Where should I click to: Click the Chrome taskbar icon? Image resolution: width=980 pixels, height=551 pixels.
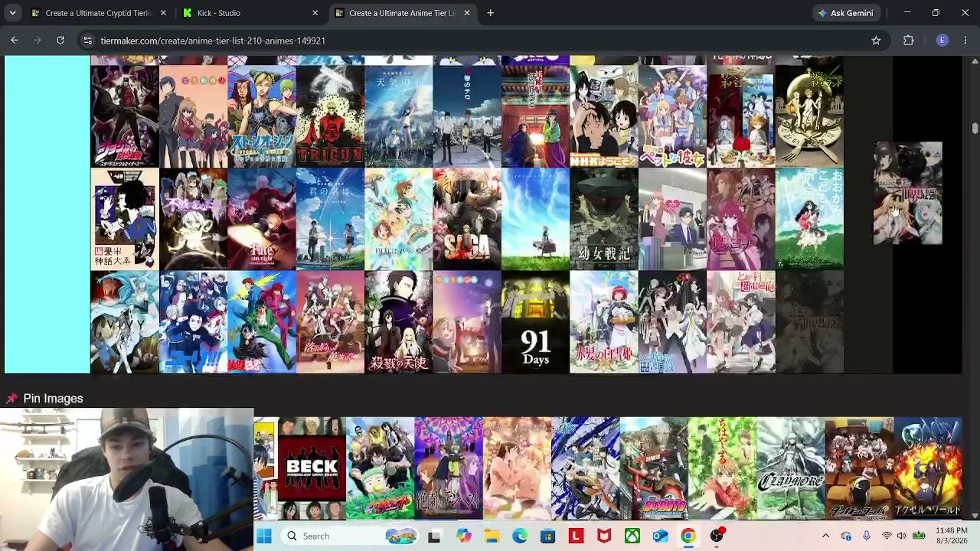[688, 536]
